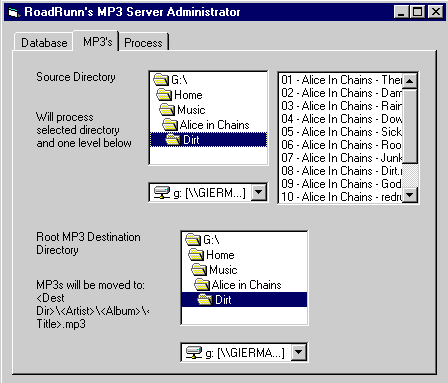The height and width of the screenshot is (383, 448).
Task: Select file '06 - Alice In Chains - Roo'
Action: point(341,145)
